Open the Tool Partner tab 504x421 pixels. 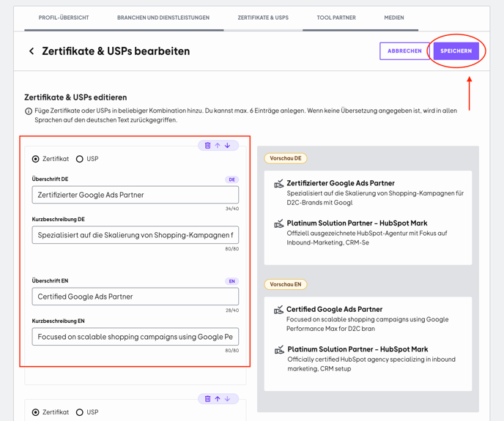(x=336, y=18)
